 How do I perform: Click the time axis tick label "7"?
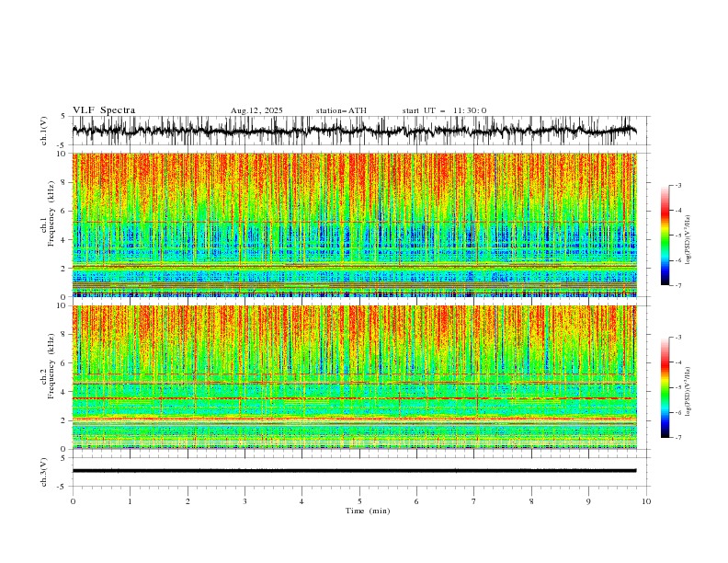tap(474, 501)
